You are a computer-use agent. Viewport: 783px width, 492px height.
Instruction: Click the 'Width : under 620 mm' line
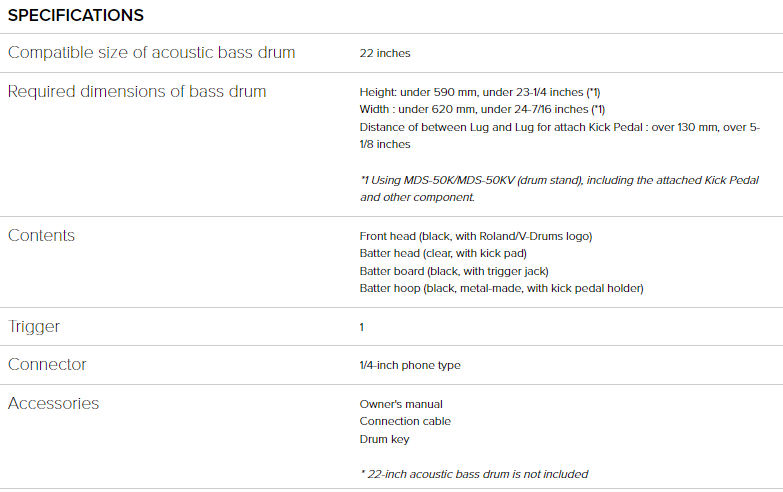[x=482, y=109]
